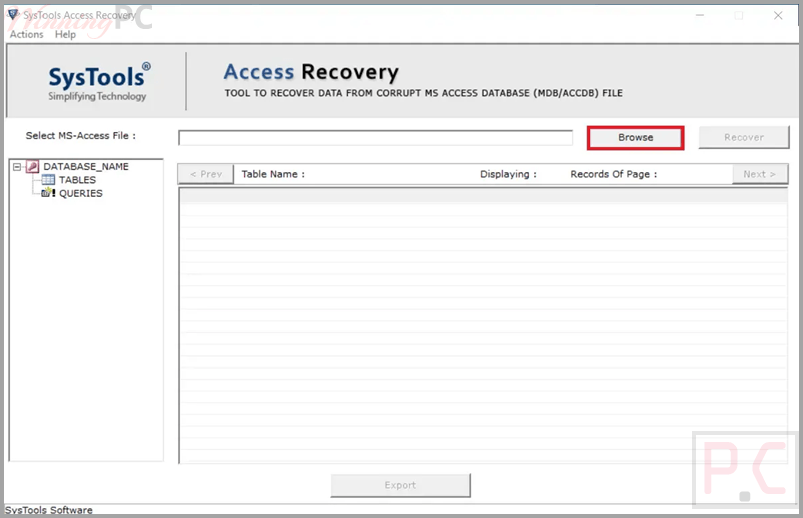Click the database icon beside DATABASE_NAME

(32, 167)
